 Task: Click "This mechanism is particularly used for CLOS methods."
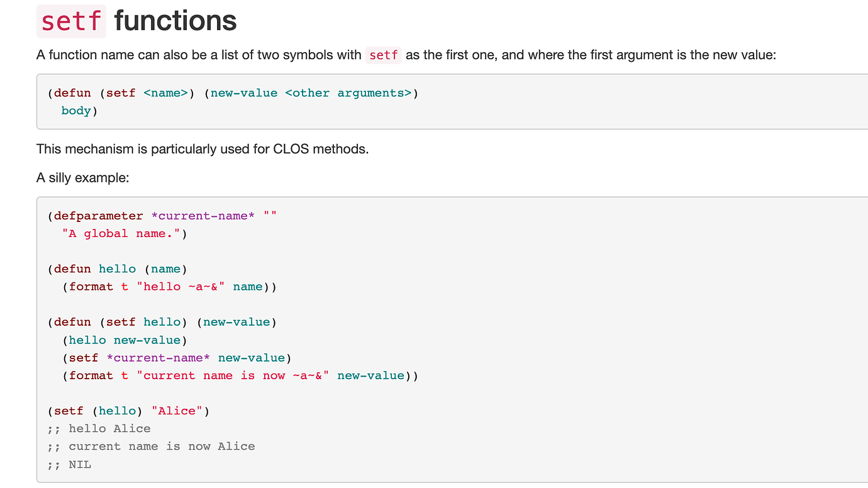coord(203,149)
